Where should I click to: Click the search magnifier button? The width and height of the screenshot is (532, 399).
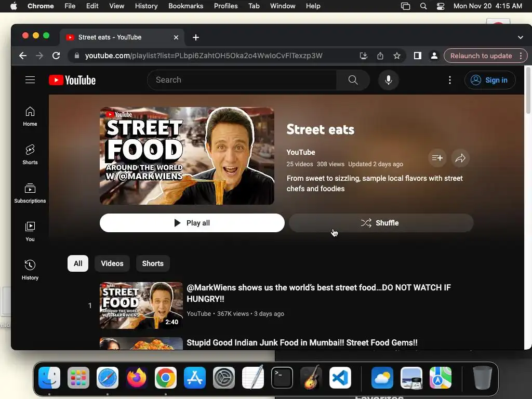tap(353, 80)
